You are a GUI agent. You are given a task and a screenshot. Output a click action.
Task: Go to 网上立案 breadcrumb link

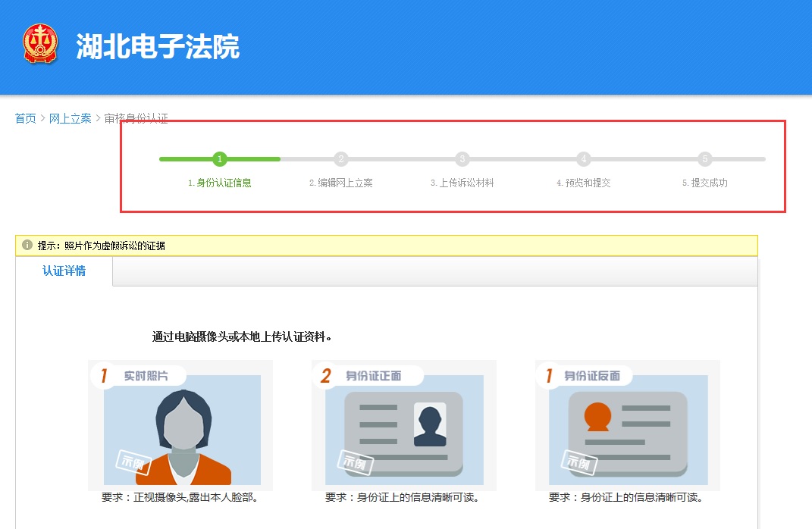click(71, 118)
